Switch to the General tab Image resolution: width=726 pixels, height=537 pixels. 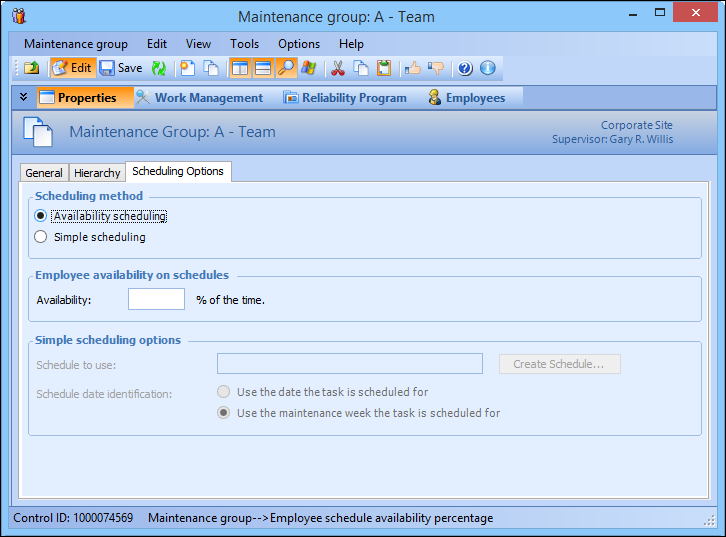pos(44,173)
